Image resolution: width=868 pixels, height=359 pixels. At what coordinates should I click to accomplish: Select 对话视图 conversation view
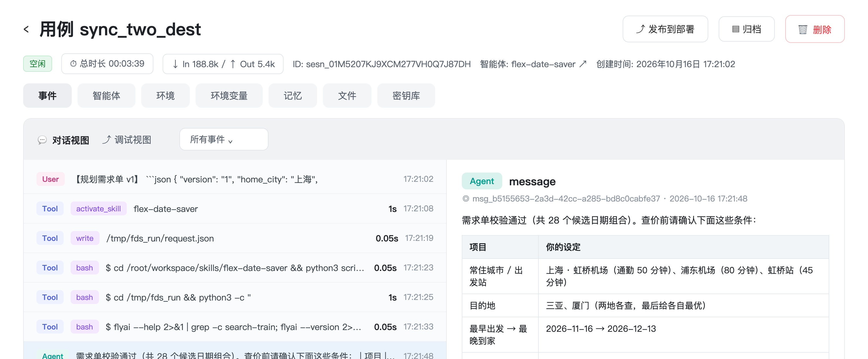[x=63, y=140]
